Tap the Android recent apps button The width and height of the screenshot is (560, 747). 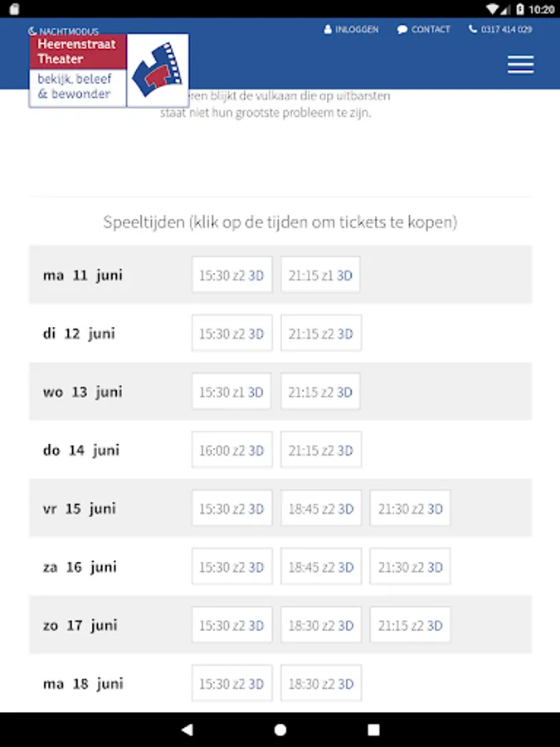click(x=374, y=730)
